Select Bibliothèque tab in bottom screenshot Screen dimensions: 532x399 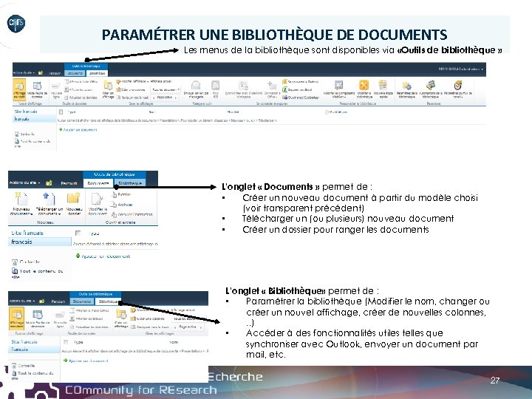(x=108, y=301)
